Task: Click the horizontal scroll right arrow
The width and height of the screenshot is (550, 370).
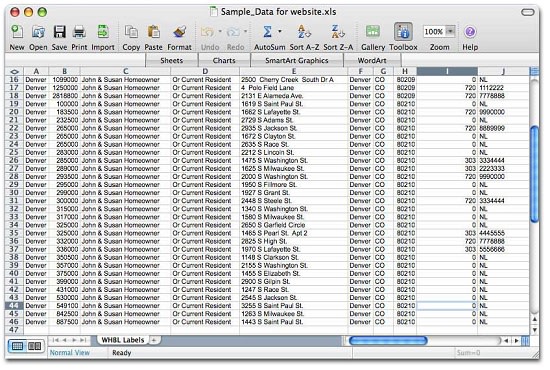Action: point(516,340)
